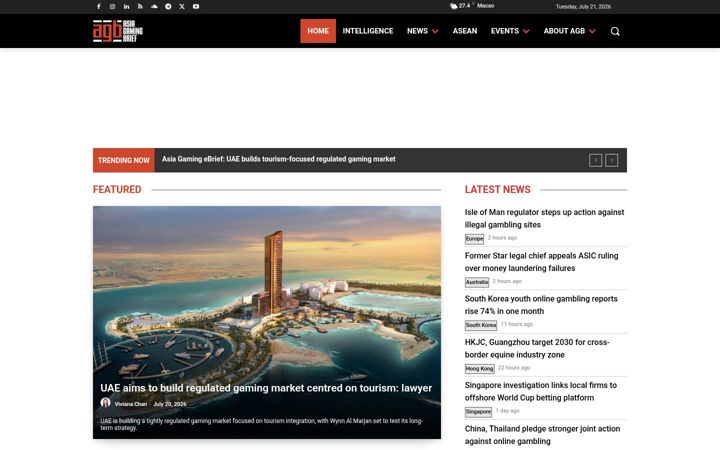Open the Instagram social icon
The image size is (720, 450).
point(112,6)
